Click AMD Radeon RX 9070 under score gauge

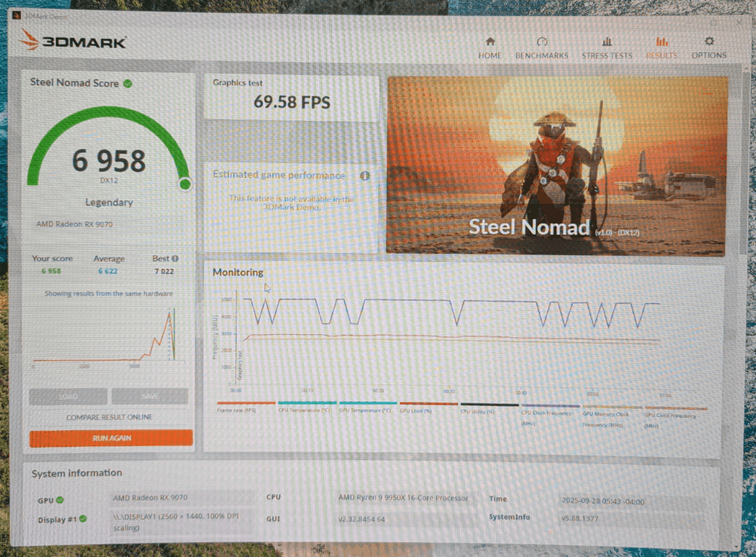75,224
